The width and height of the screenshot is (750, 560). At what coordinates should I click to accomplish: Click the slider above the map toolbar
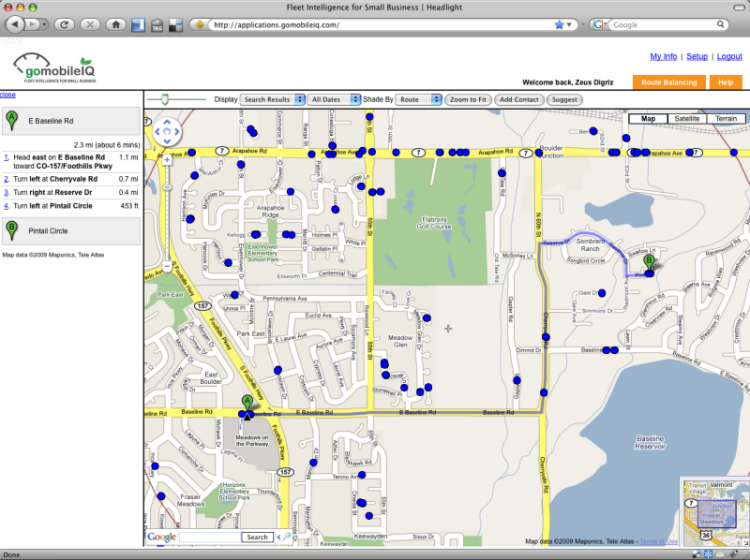(x=165, y=99)
